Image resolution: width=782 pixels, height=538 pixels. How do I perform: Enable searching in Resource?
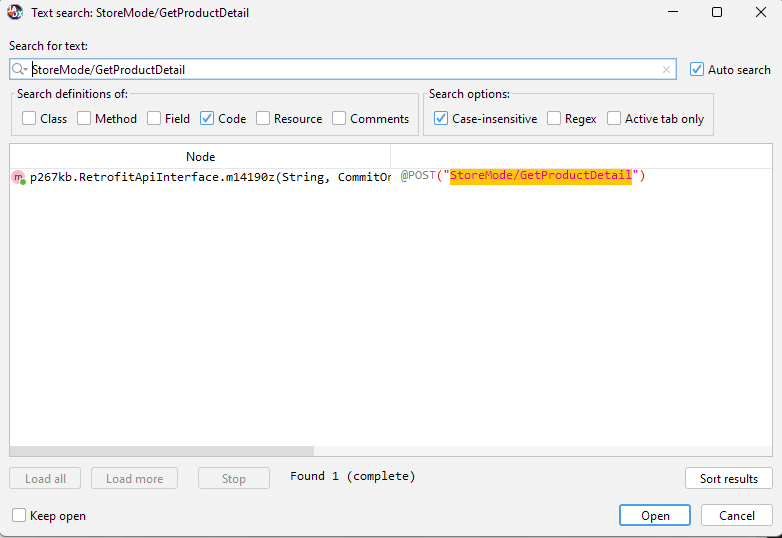[263, 118]
